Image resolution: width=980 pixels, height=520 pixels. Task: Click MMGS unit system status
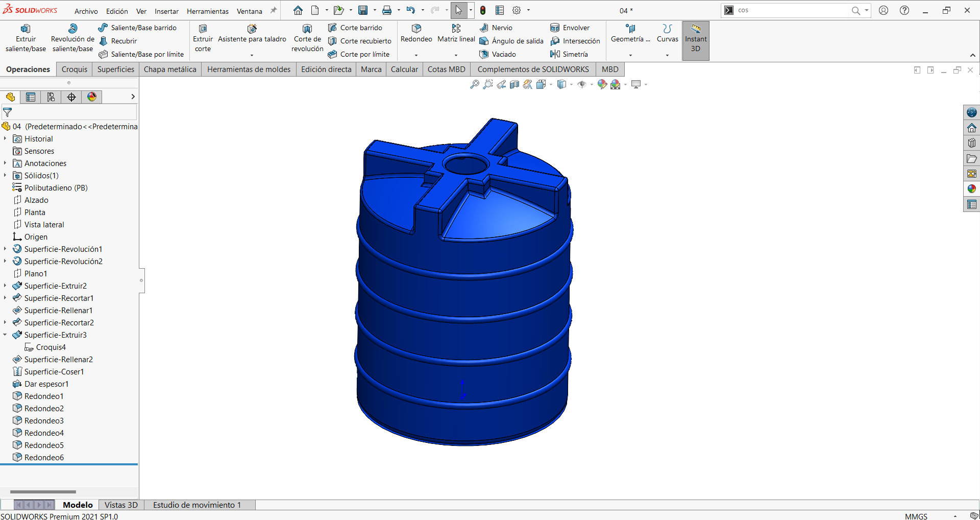(916, 516)
